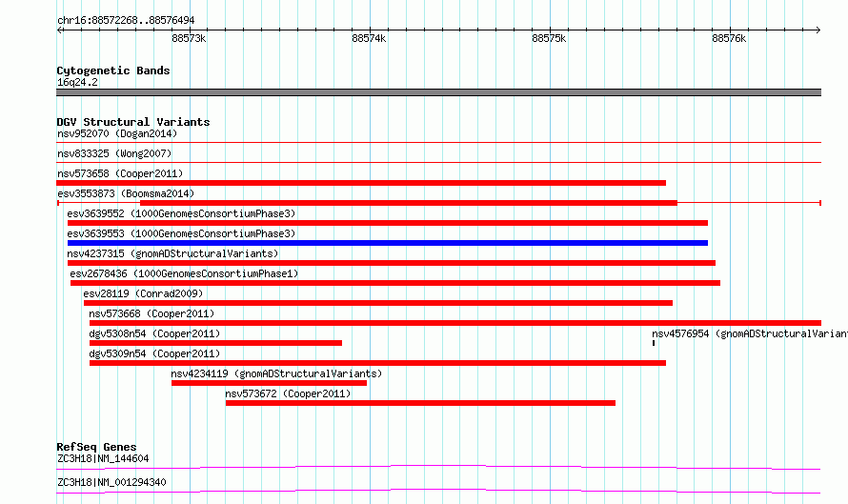
Task: Open the dgv5308n54 (Cooper2011) label
Action: click(x=154, y=333)
